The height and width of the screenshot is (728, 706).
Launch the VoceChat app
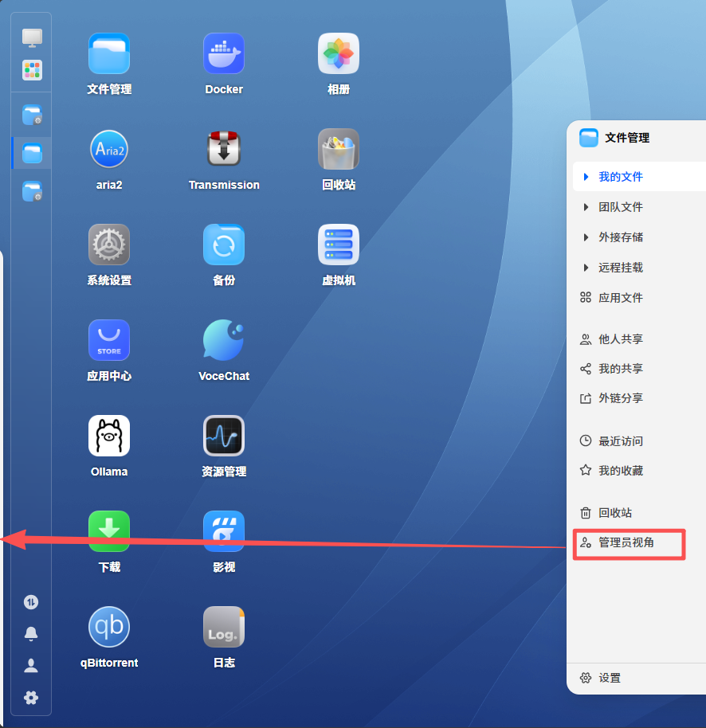click(224, 340)
